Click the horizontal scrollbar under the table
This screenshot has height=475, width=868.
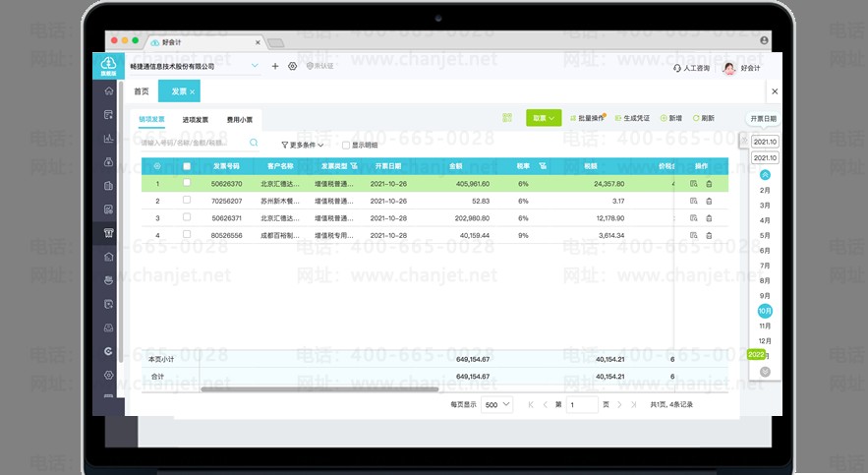(x=319, y=389)
